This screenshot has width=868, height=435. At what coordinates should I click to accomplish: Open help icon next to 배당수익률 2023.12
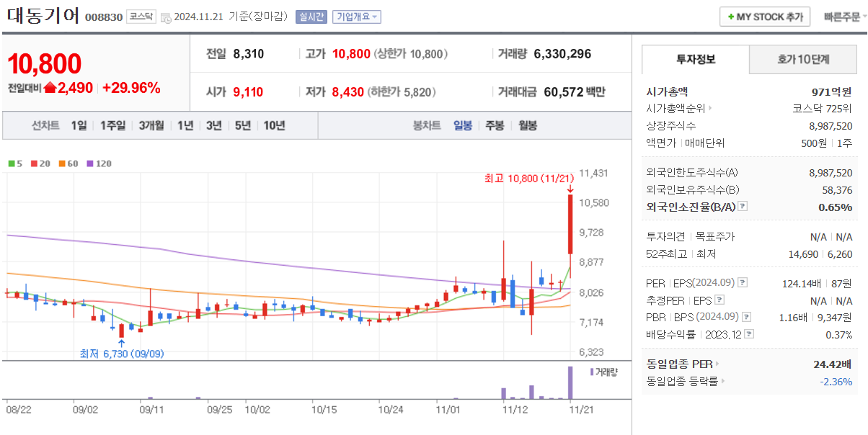point(750,334)
